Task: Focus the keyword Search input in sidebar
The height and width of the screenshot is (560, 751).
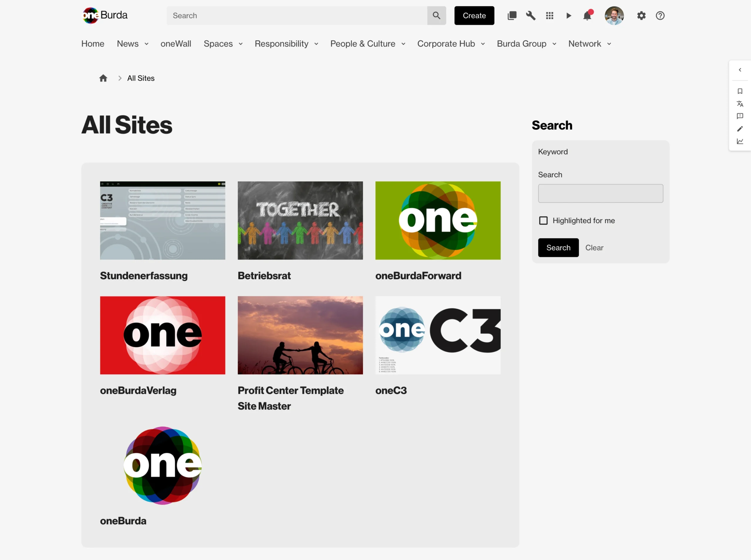Action: [x=601, y=194]
